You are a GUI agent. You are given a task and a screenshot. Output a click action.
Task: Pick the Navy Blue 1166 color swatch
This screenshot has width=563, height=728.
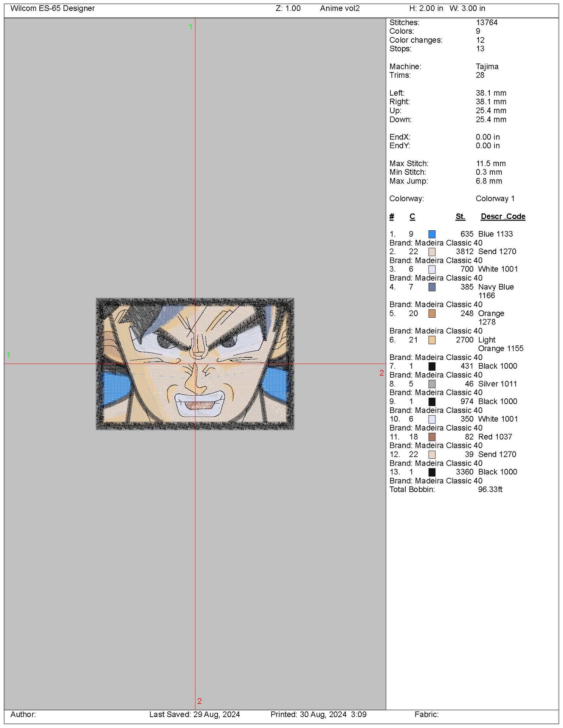(432, 287)
